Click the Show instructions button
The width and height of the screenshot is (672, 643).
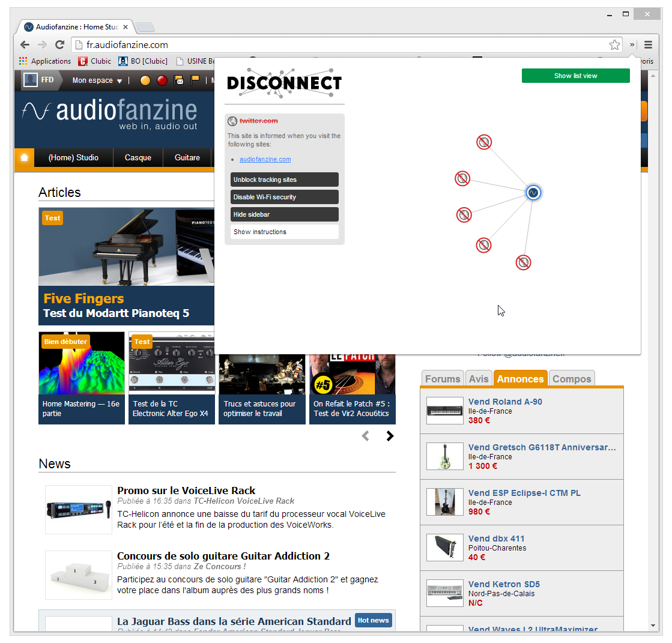point(284,232)
